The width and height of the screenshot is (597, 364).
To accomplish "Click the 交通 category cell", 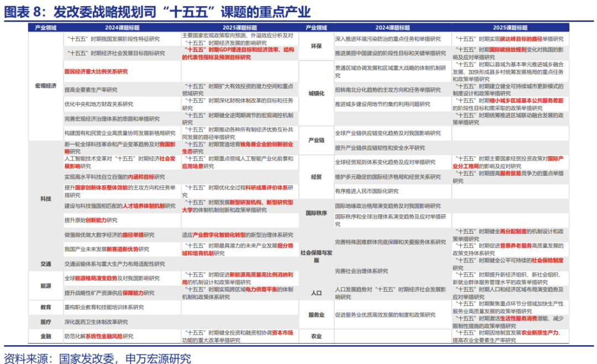I will click(45, 264).
